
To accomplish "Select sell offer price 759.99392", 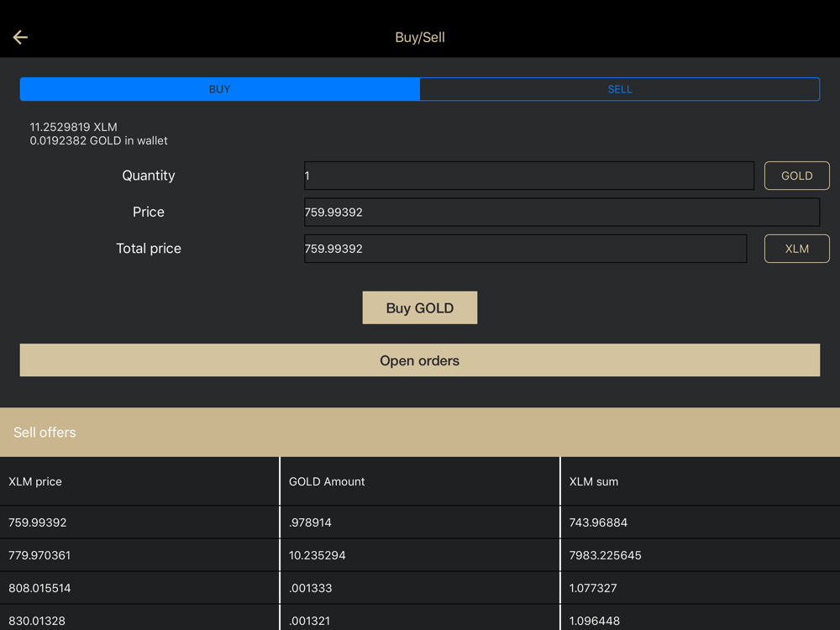I will coord(38,522).
